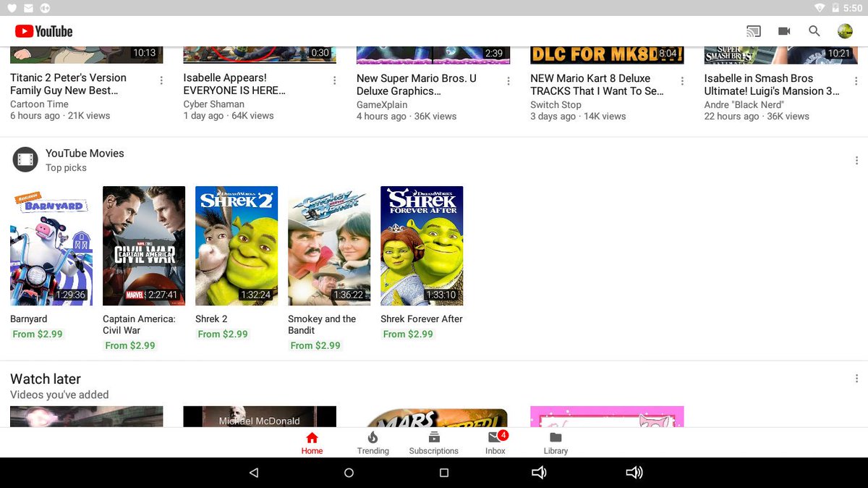
Task: Play the Titanic 2 Peter's Version video thumbnail
Action: (87, 55)
